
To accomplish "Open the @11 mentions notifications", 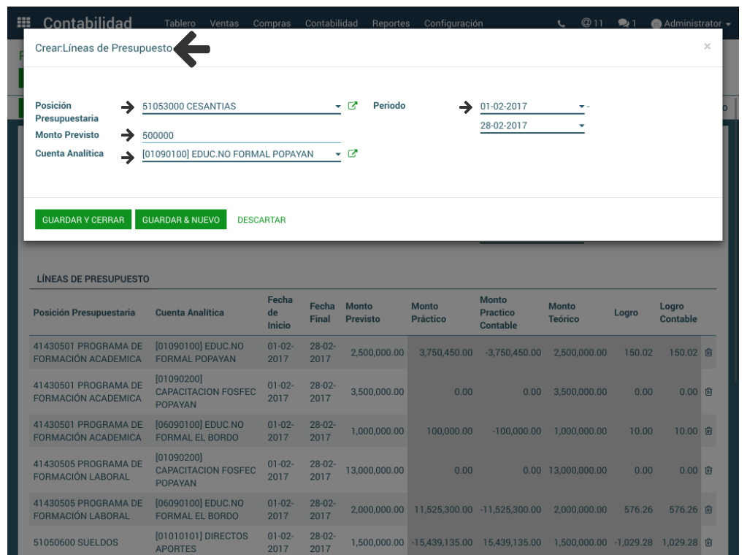I will (x=592, y=23).
